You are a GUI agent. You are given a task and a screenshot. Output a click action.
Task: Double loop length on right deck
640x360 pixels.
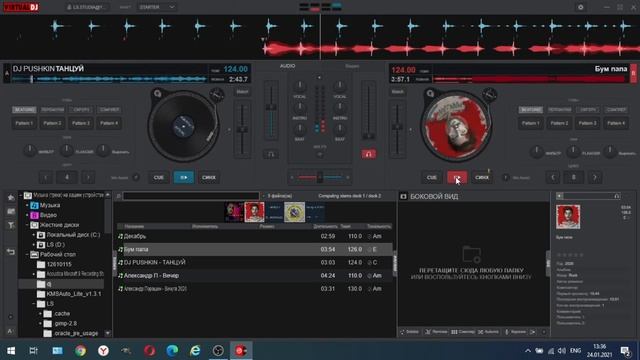click(595, 177)
